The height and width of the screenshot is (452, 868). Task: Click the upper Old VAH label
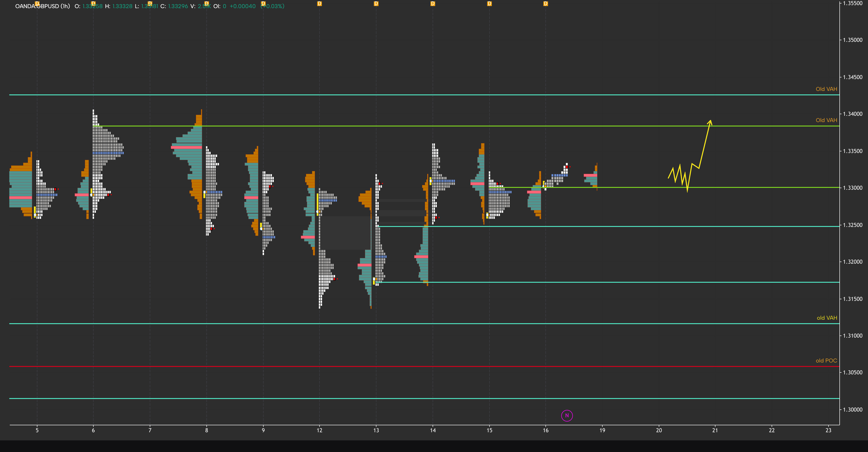[826, 89]
